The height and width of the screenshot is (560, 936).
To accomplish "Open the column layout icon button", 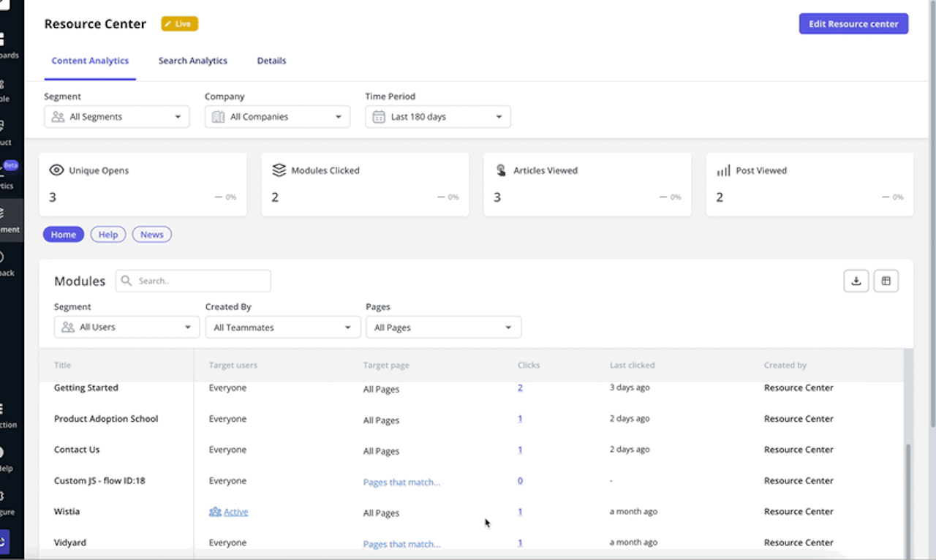I will pyautogui.click(x=886, y=281).
